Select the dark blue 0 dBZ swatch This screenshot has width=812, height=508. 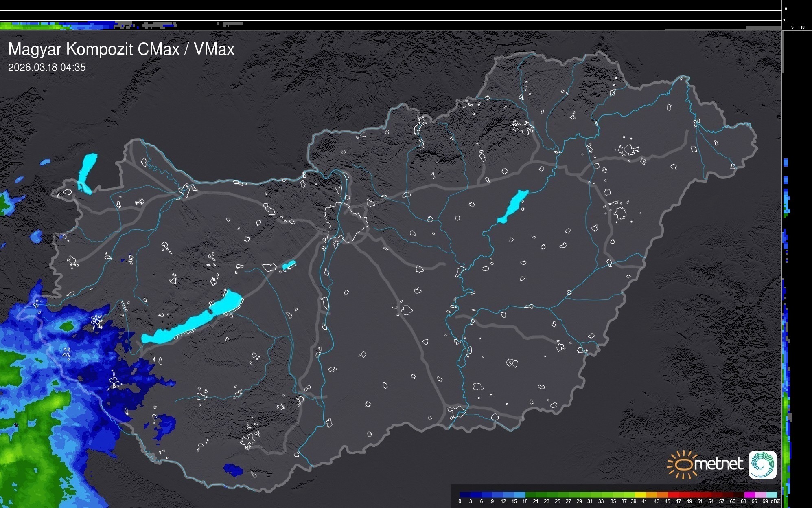tap(464, 495)
